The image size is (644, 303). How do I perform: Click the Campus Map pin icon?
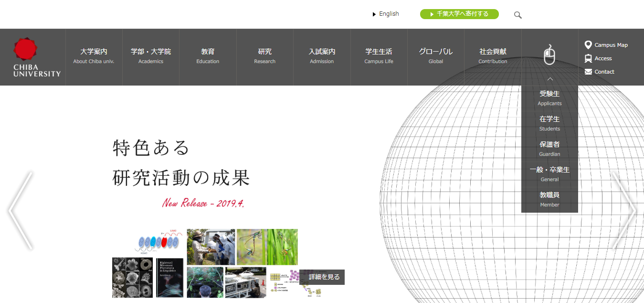pyautogui.click(x=588, y=45)
